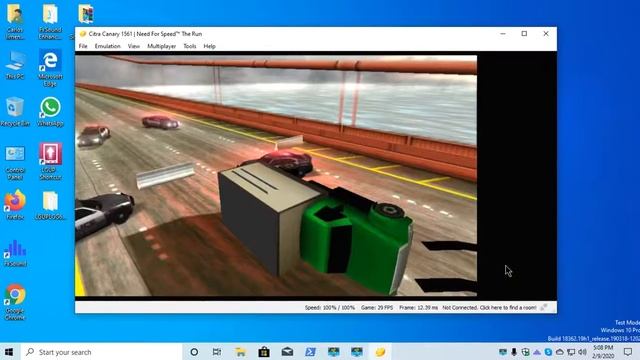The image size is (640, 360).
Task: Select the Carlos user folder on desktop
Action: click(15, 21)
